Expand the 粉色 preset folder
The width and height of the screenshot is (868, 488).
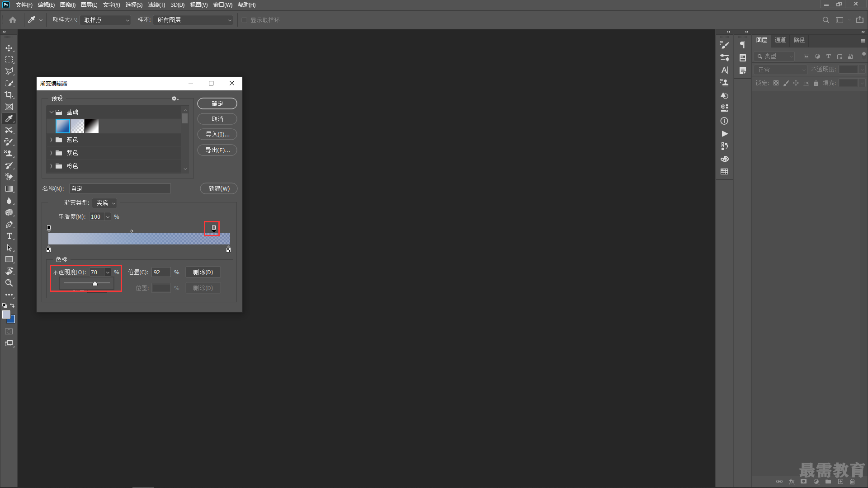[x=52, y=166]
